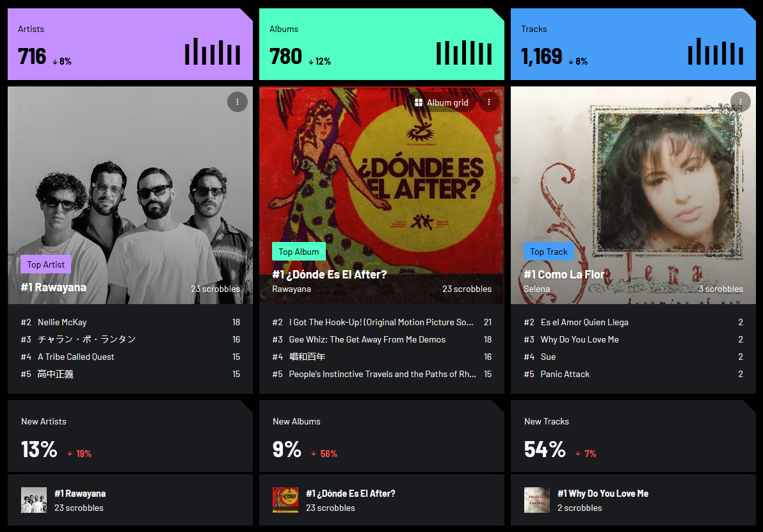Open the Top Track card options menu
763x532 pixels.
(x=741, y=102)
